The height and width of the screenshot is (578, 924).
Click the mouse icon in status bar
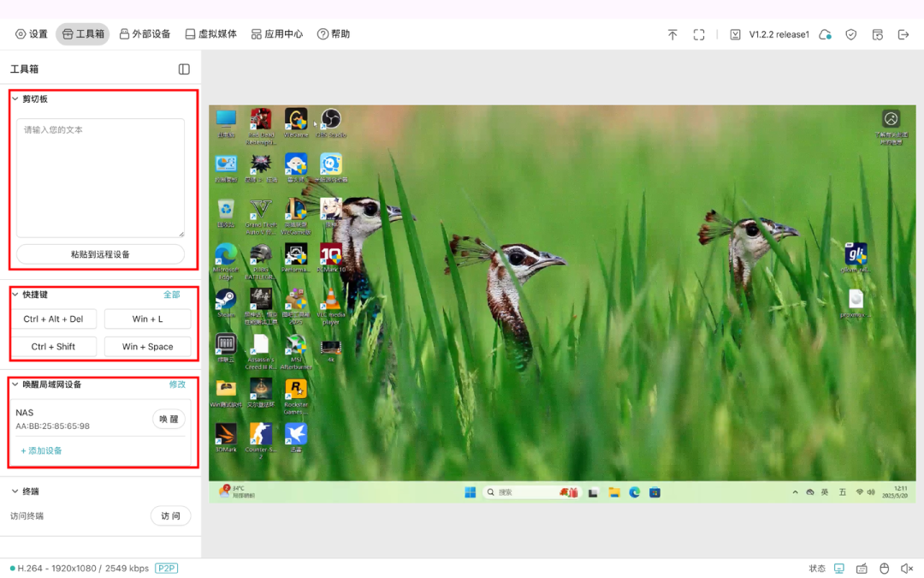coord(885,569)
